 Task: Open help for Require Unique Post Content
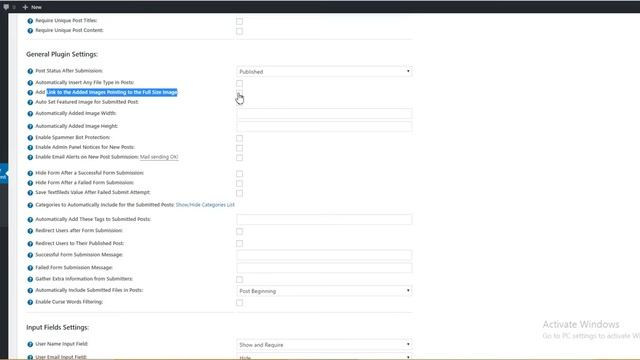(30, 31)
